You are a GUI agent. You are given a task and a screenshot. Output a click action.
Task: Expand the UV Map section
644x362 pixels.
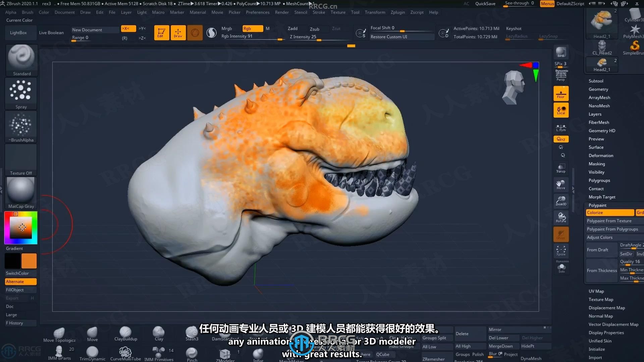point(596,291)
